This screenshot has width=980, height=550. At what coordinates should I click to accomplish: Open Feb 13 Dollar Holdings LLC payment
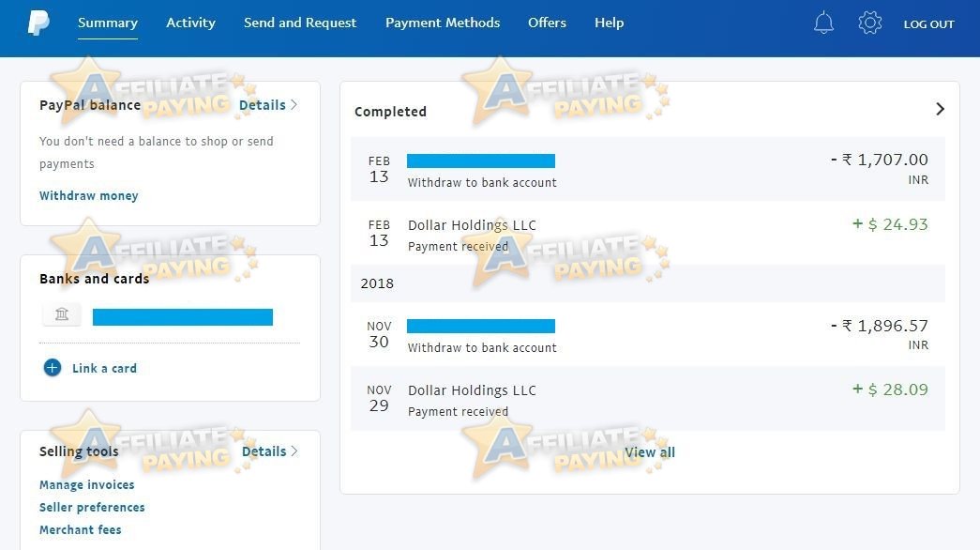647,233
